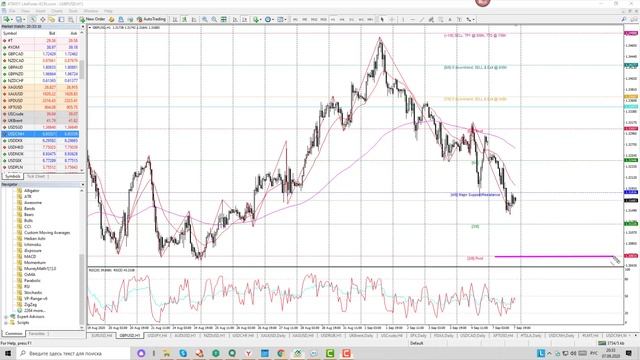This screenshot has height=360, width=640.
Task: Open the New Chart toolbar icon
Action: coord(7,19)
